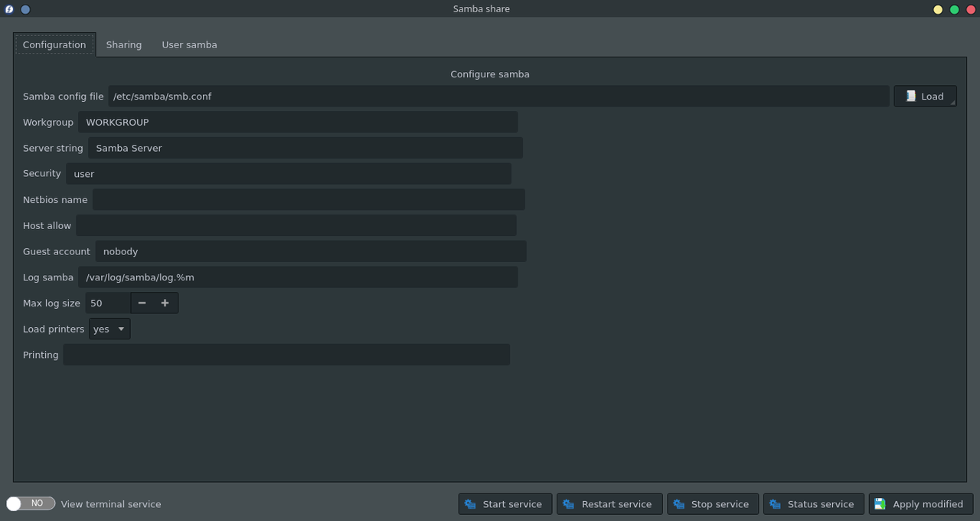Click the blue circle button in the title bar
The width and height of the screenshot is (980, 521).
tap(25, 9)
